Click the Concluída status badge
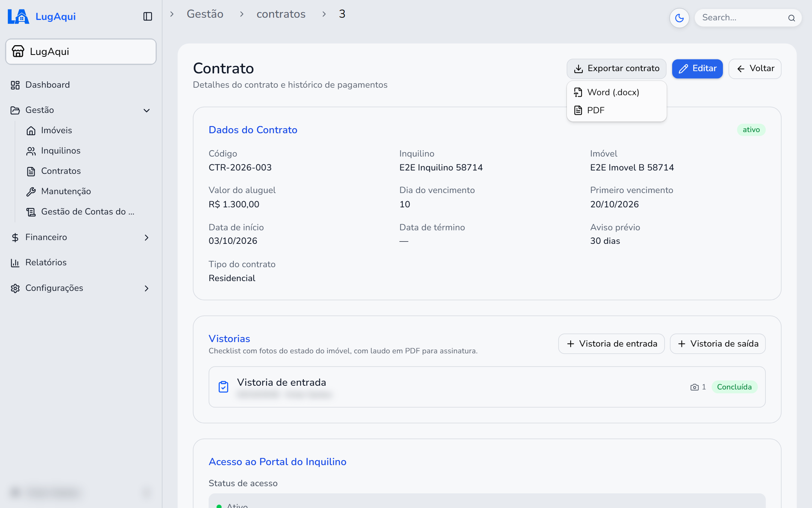This screenshot has height=508, width=812. (x=734, y=387)
